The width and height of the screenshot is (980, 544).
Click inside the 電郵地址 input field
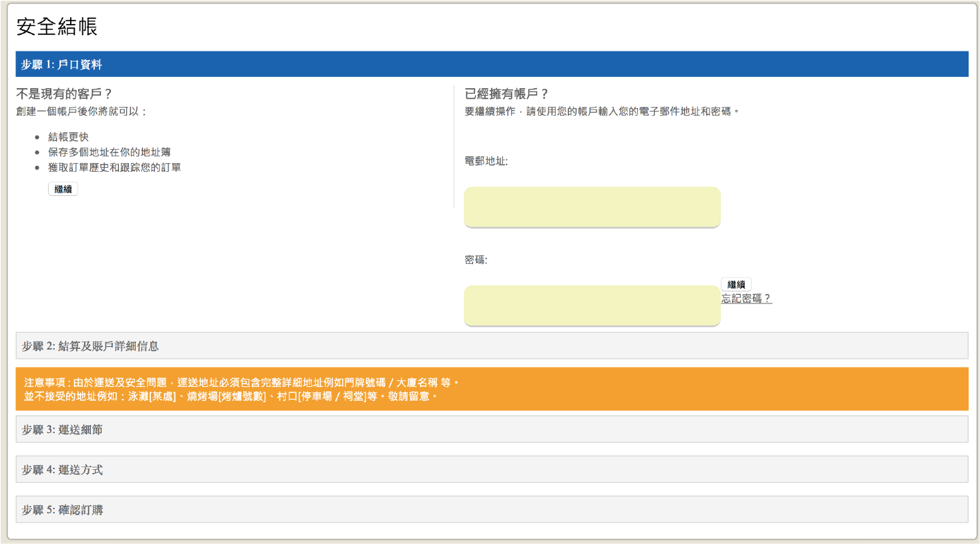point(592,207)
